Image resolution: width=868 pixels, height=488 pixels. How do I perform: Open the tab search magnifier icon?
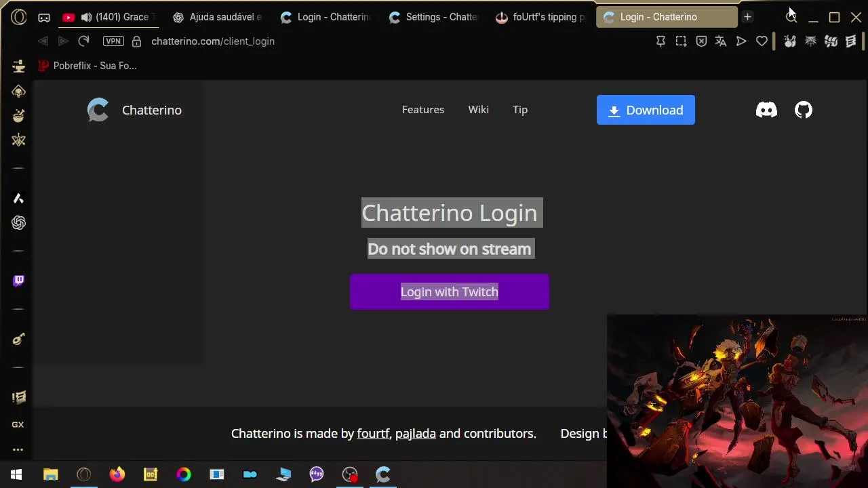pyautogui.click(x=791, y=17)
